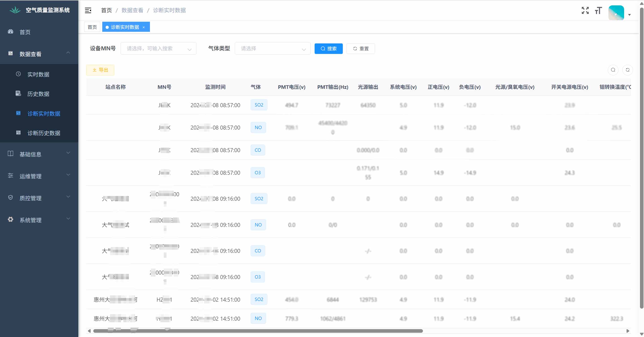
Task: Select 诊断历史数据 in the sidebar
Action: 44,133
